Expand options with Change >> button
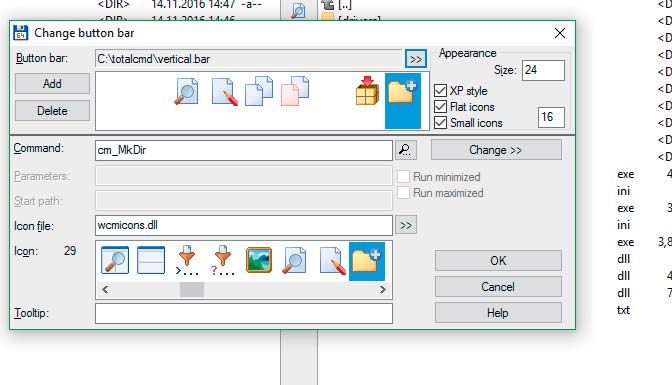 click(496, 150)
